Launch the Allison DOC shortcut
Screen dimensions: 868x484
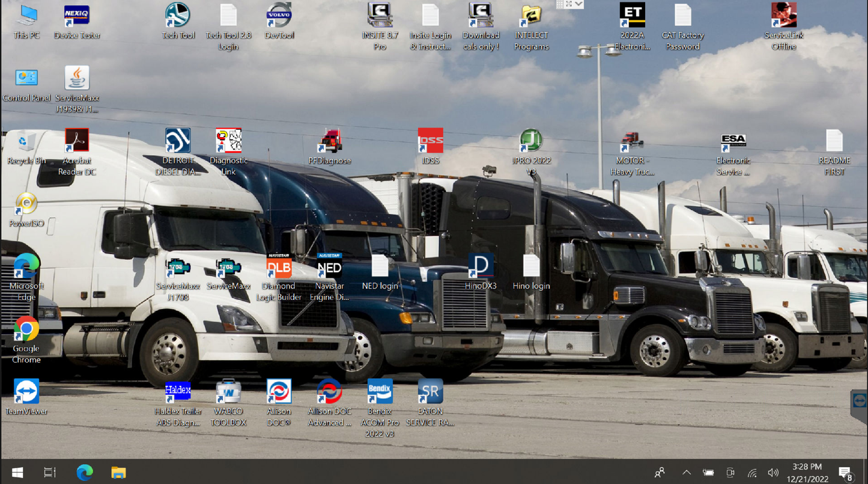279,403
